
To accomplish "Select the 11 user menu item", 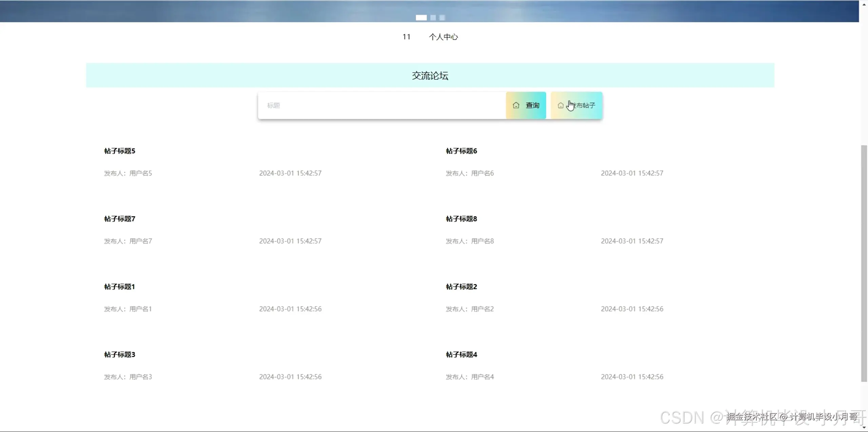I will (406, 37).
